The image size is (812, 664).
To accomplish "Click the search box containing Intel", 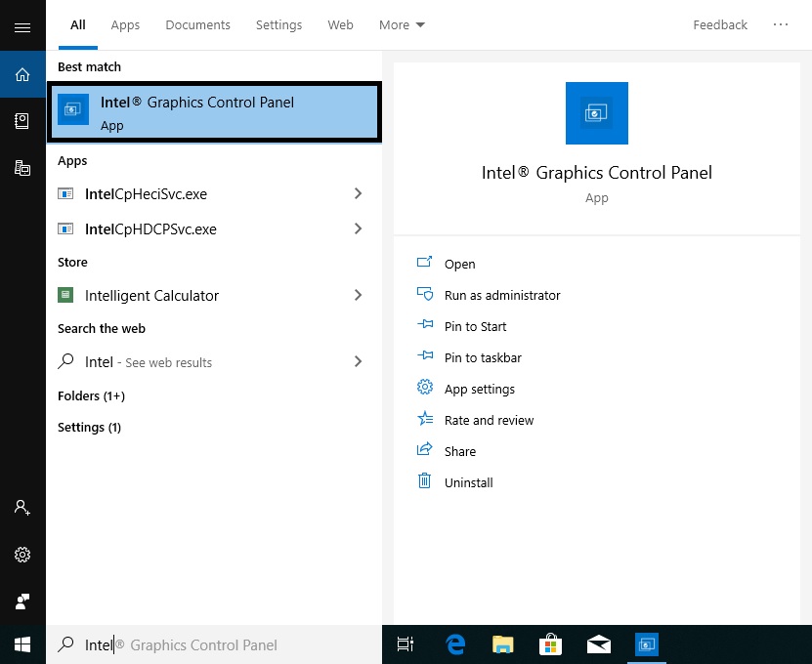I will pos(215,645).
